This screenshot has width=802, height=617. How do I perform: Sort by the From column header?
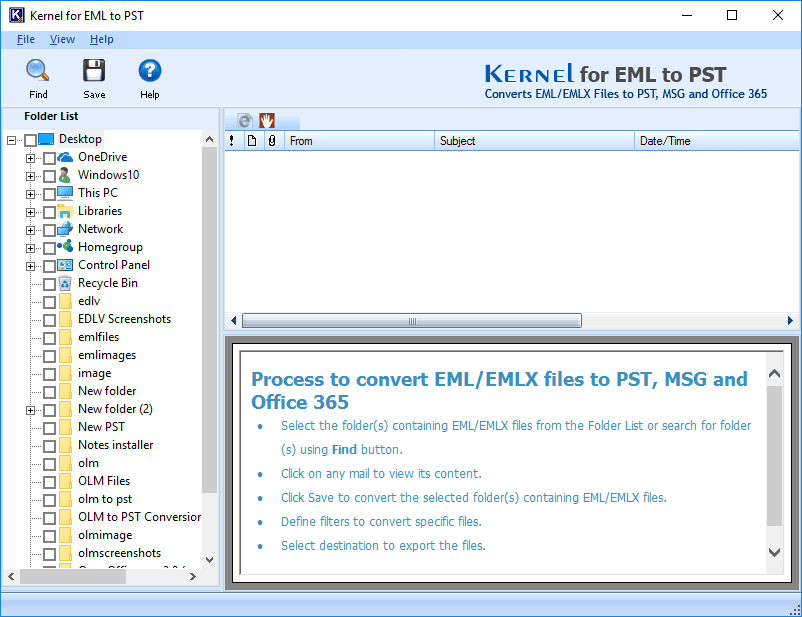[359, 141]
